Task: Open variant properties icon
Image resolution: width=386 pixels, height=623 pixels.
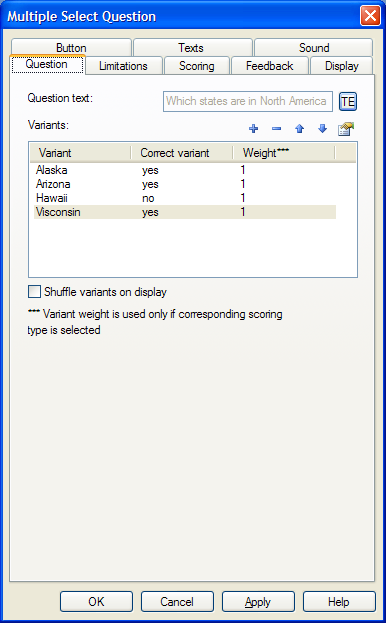Action: point(345,128)
